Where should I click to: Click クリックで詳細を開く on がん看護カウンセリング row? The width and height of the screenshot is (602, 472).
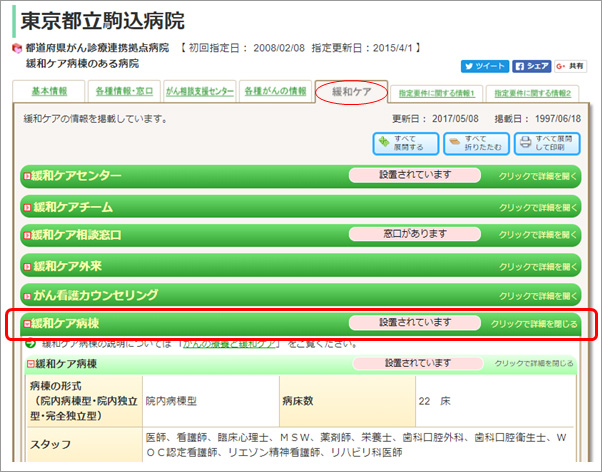tap(538, 296)
